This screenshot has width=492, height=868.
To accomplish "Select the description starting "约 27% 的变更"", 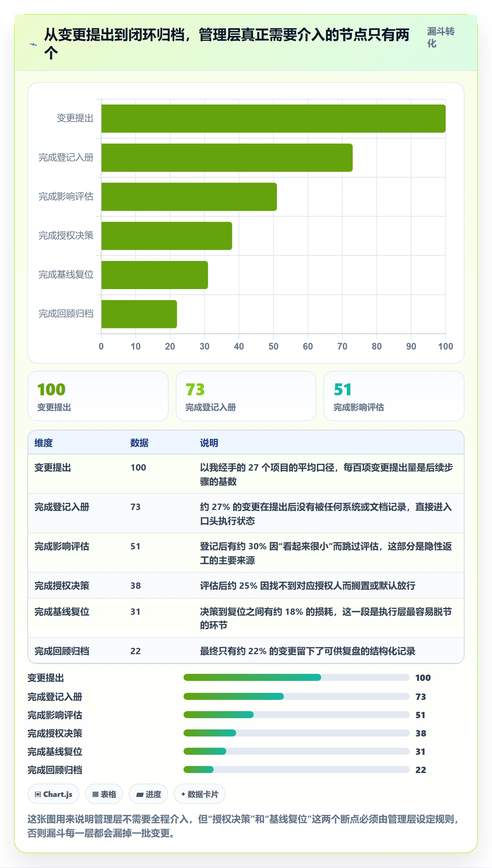I will coord(326,513).
